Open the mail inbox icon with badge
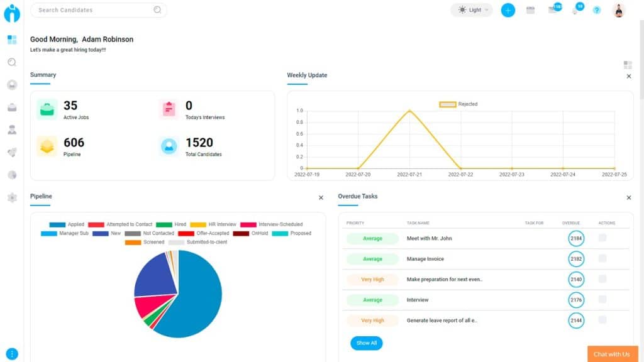 [x=553, y=10]
